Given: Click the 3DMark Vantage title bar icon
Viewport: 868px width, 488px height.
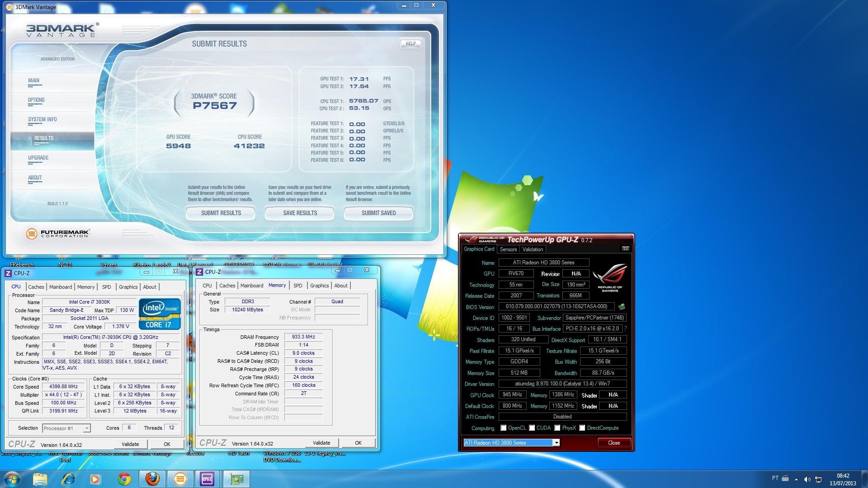Looking at the screenshot, I should [x=9, y=7].
